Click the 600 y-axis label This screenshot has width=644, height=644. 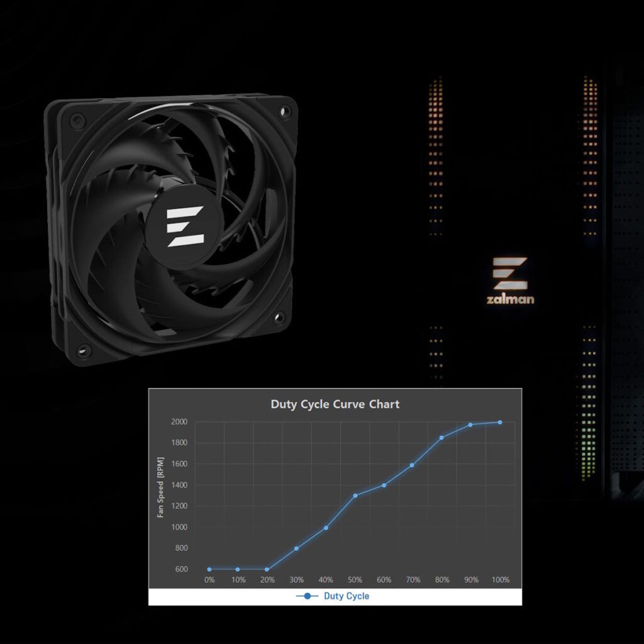click(x=182, y=569)
